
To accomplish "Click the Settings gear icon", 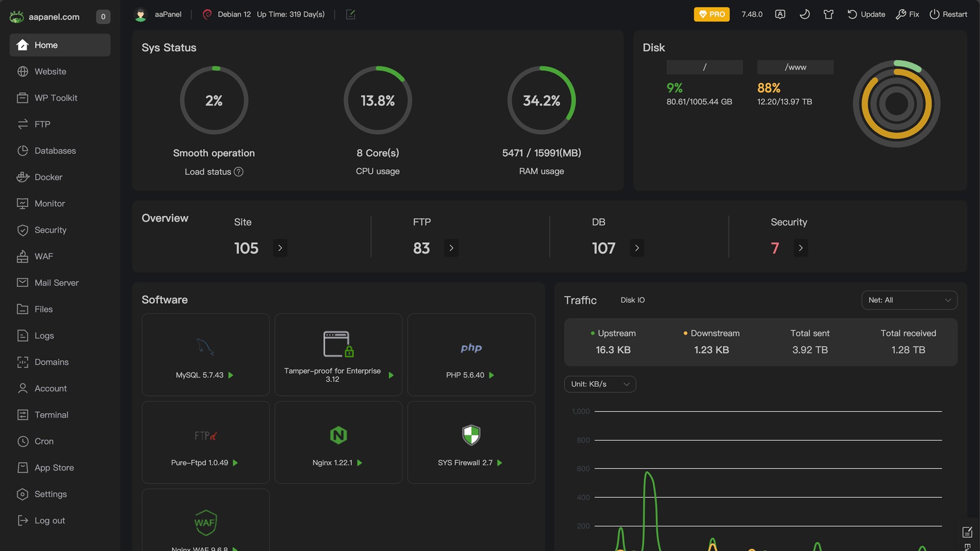I will point(22,494).
